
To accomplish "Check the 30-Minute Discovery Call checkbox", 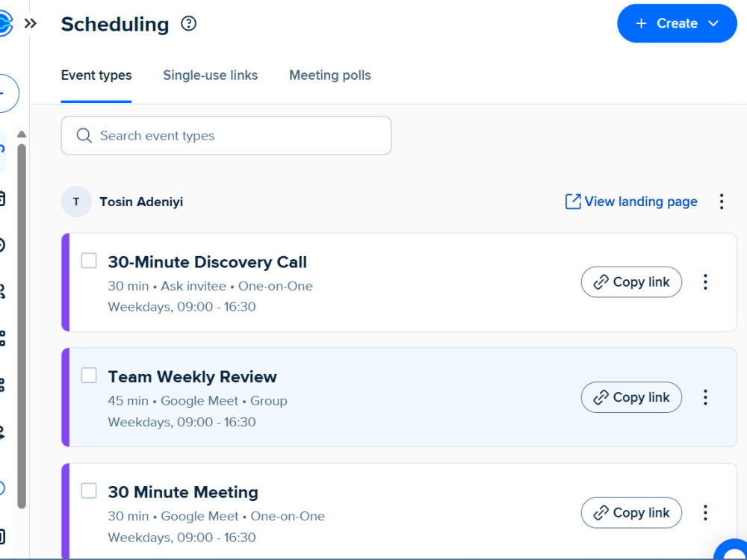I will [89, 261].
